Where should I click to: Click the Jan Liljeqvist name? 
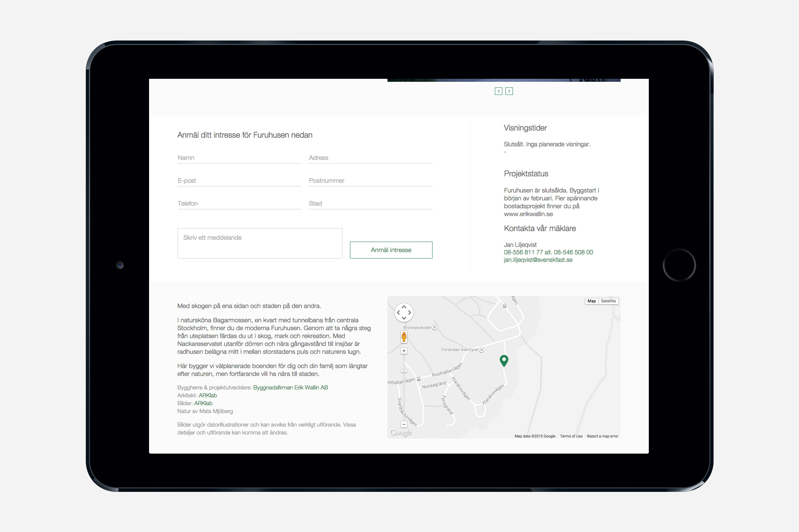pos(520,245)
